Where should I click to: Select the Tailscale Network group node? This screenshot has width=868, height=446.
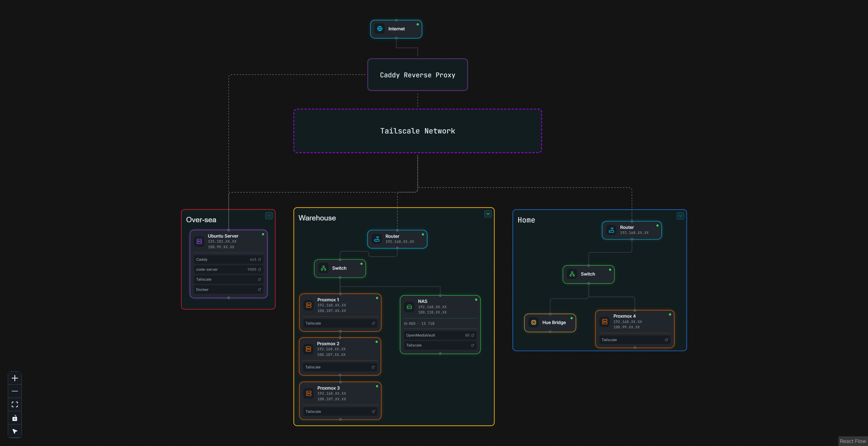pyautogui.click(x=417, y=131)
